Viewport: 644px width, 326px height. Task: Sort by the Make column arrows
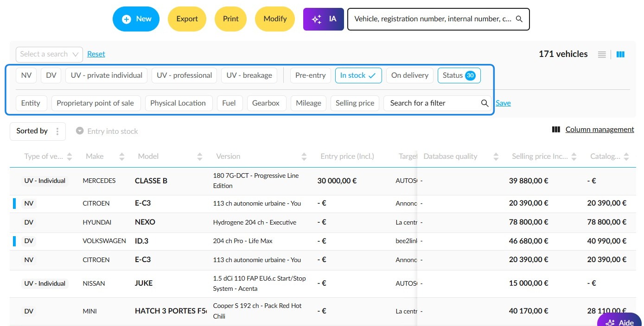[x=122, y=157]
